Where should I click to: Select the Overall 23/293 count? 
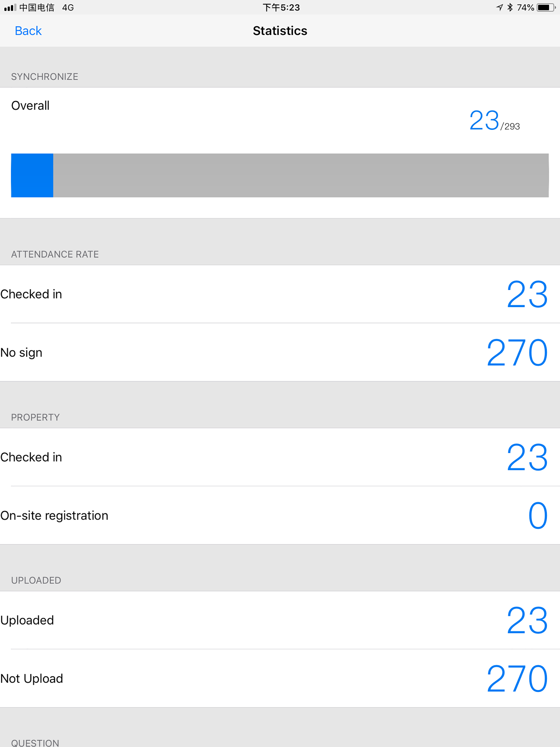(494, 120)
